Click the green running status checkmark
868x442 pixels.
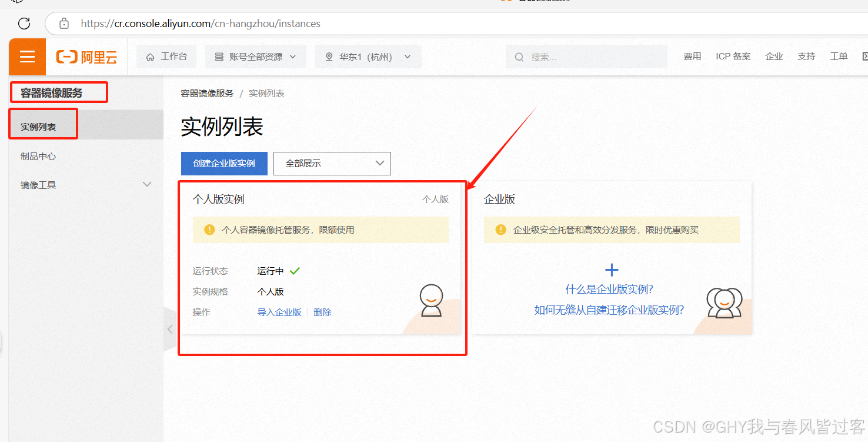pos(295,271)
